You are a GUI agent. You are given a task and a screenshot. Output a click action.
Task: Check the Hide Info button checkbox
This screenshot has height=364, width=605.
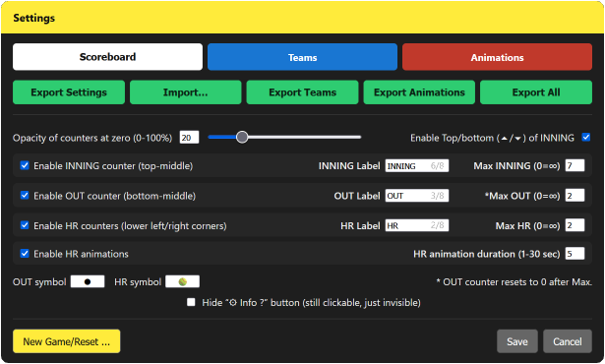click(191, 302)
